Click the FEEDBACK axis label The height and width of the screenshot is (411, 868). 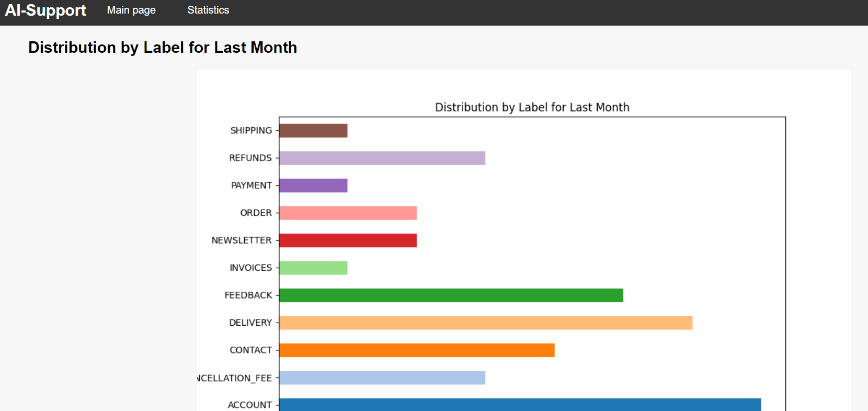(x=248, y=295)
